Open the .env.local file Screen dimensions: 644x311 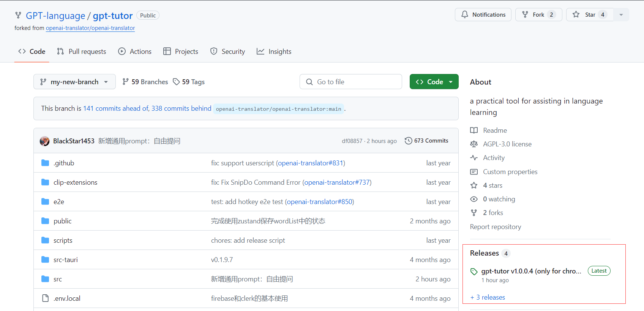click(x=67, y=298)
